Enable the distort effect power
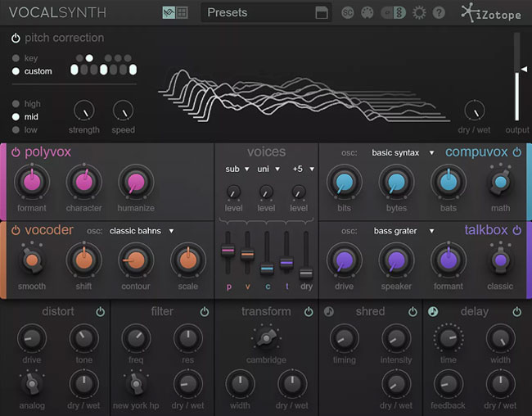This screenshot has width=532, height=416. point(100,311)
